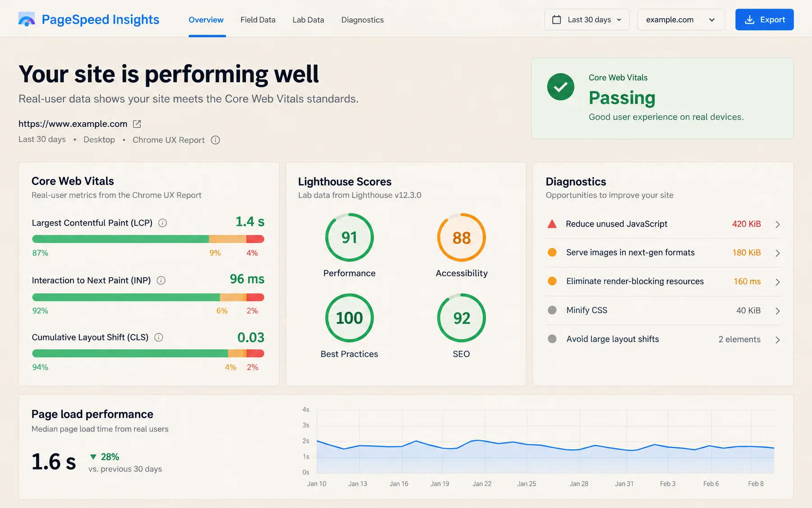The image size is (812, 508).
Task: Expand Eliminate render-blocking resources chevron
Action: (x=778, y=282)
